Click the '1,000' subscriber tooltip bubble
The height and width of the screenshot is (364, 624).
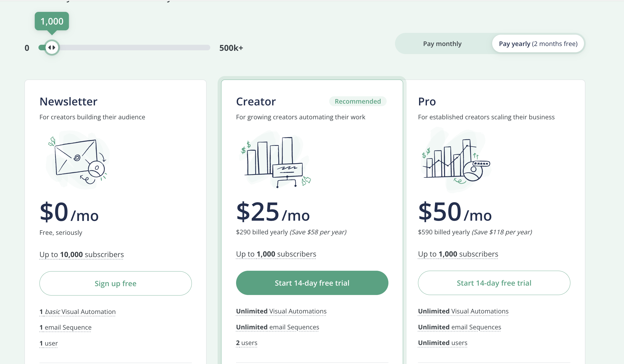coord(52,21)
